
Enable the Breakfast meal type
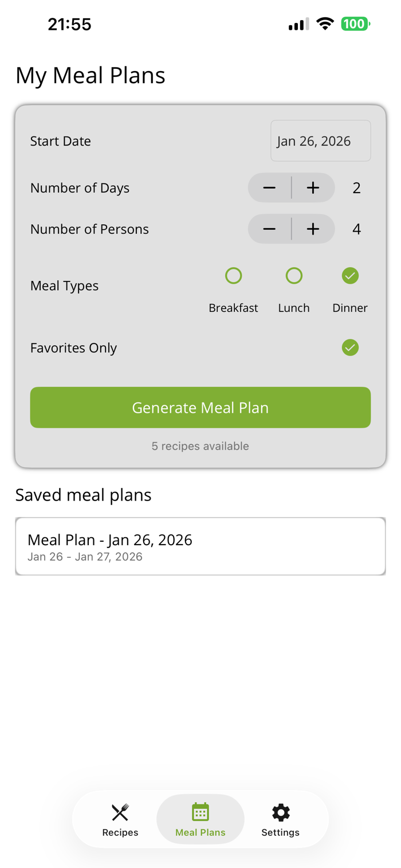[233, 276]
